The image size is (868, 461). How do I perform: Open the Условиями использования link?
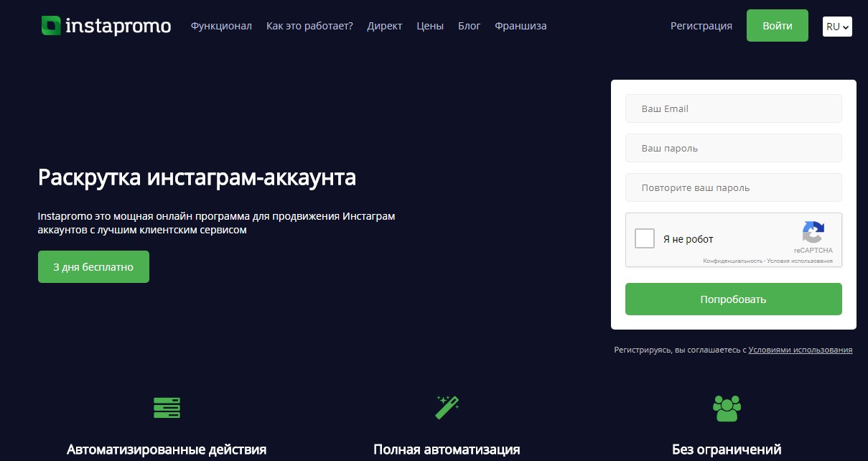[801, 350]
